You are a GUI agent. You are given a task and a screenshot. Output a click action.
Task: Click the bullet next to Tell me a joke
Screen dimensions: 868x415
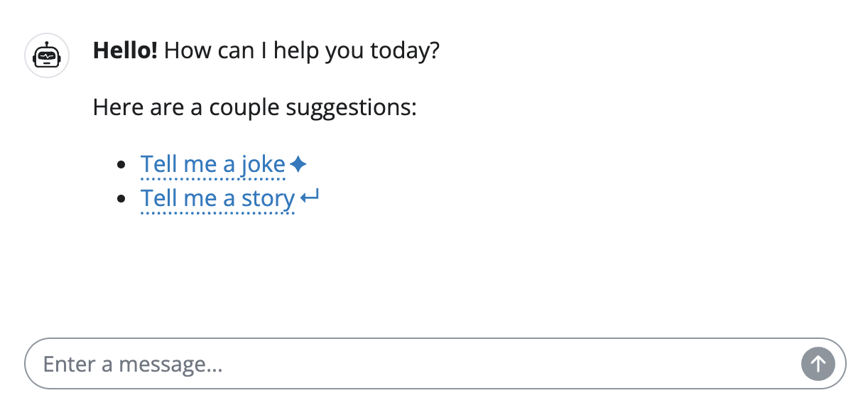122,164
